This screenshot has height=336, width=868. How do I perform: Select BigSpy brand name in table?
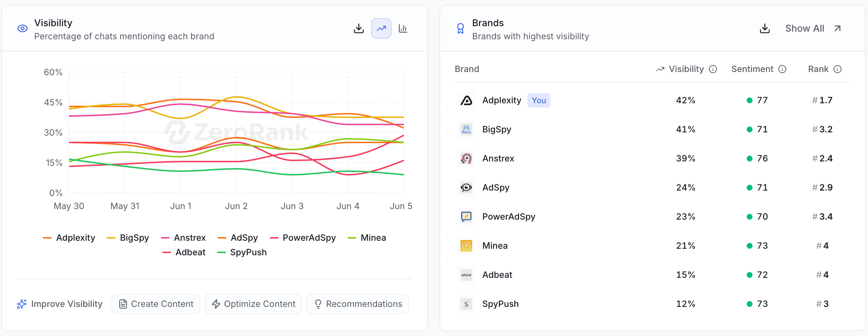click(x=496, y=129)
